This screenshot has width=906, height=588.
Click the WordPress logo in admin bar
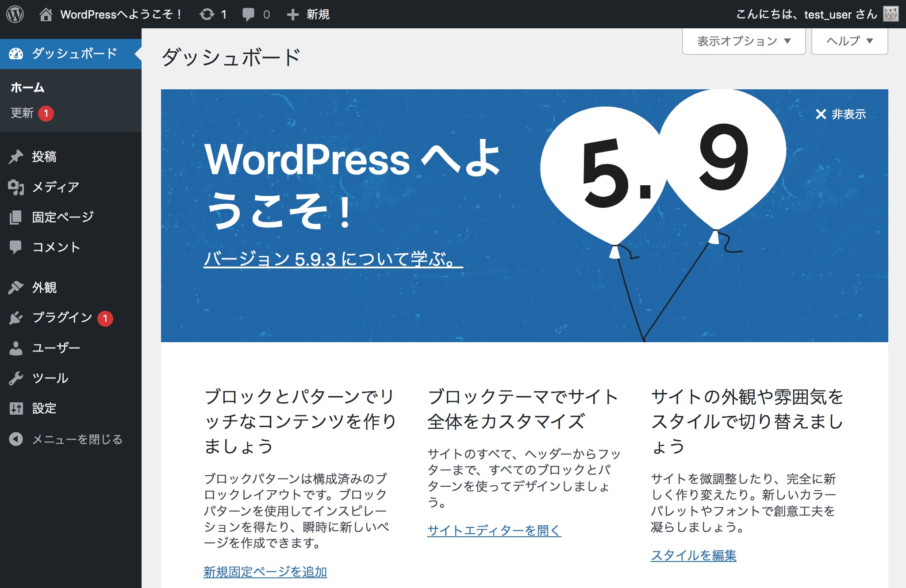(x=15, y=14)
